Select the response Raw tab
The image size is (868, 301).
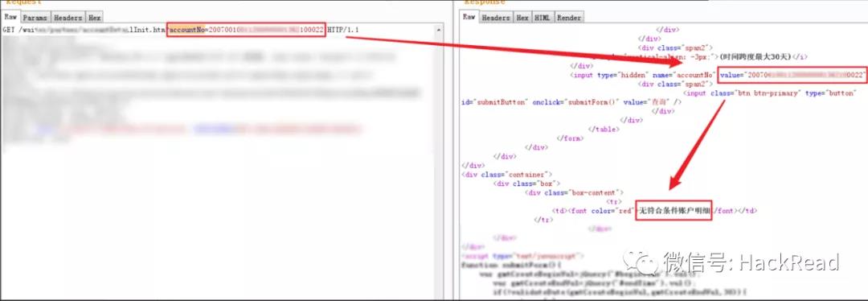[x=469, y=17]
